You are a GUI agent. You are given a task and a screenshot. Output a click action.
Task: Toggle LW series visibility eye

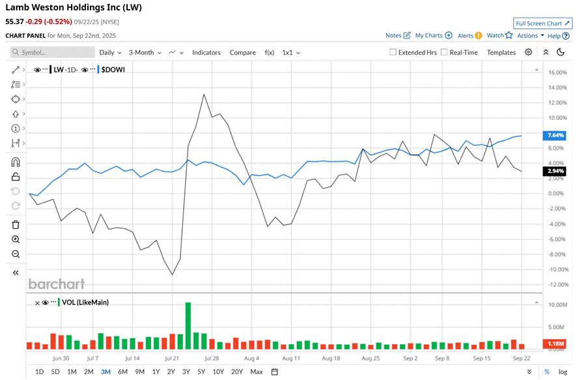37,70
